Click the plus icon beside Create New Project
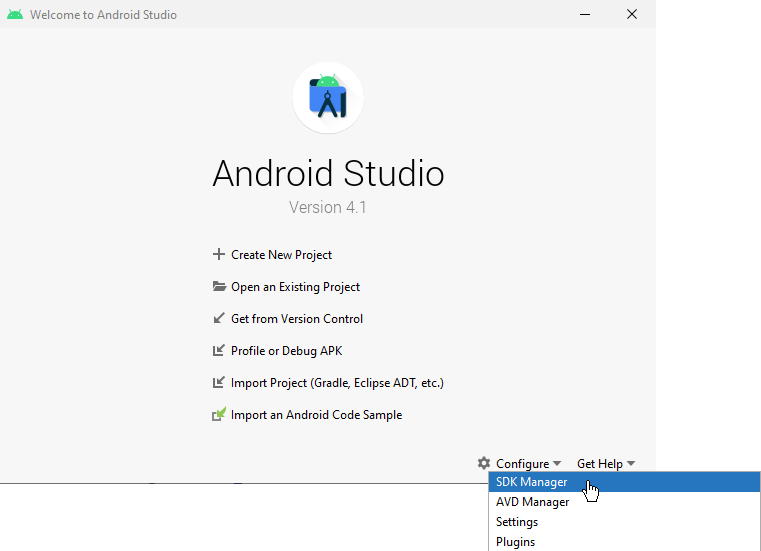761x551 pixels. pos(219,255)
